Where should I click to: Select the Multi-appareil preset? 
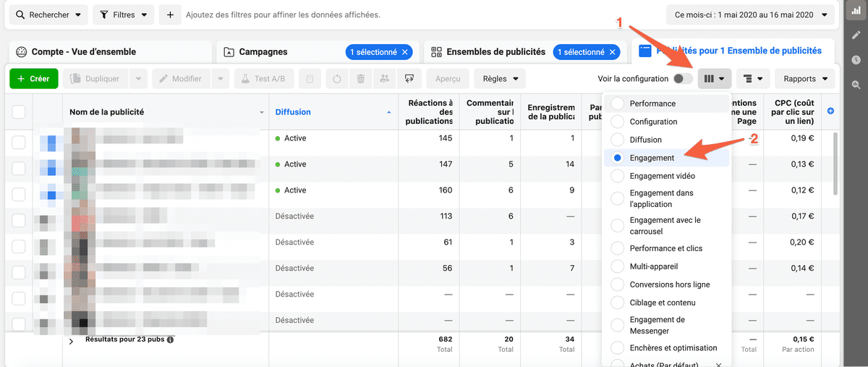666,266
